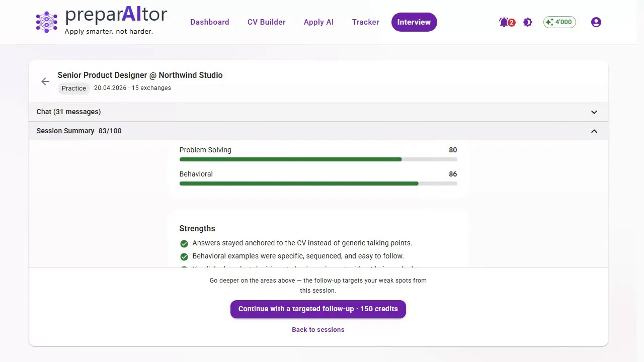
Task: Click the preparAItor brand name text
Action: [116, 15]
